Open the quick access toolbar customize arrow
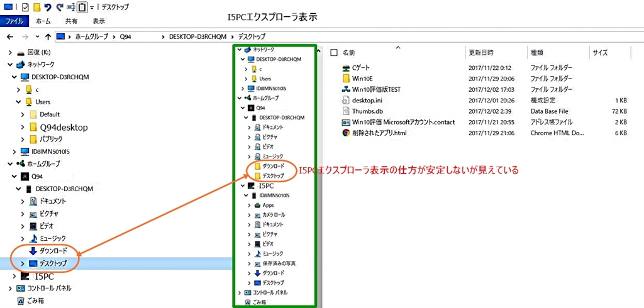 [x=92, y=8]
